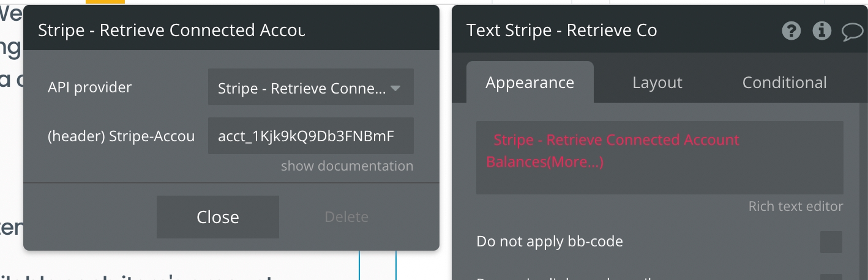Switch to the Layout tab

click(657, 83)
